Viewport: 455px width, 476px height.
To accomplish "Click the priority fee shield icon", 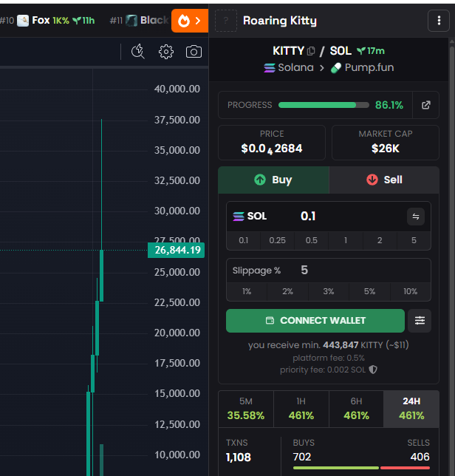I will pyautogui.click(x=373, y=370).
